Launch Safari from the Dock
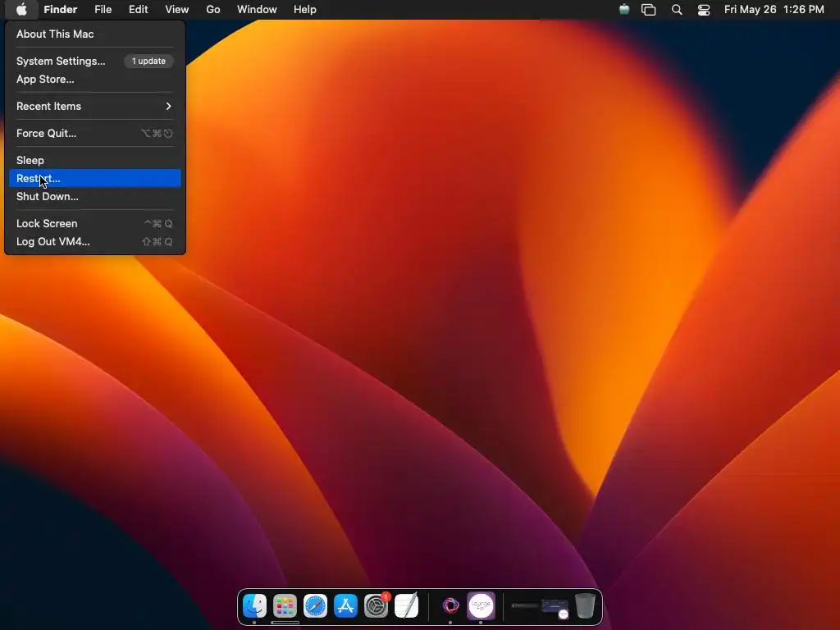The image size is (840, 630). coord(316,606)
